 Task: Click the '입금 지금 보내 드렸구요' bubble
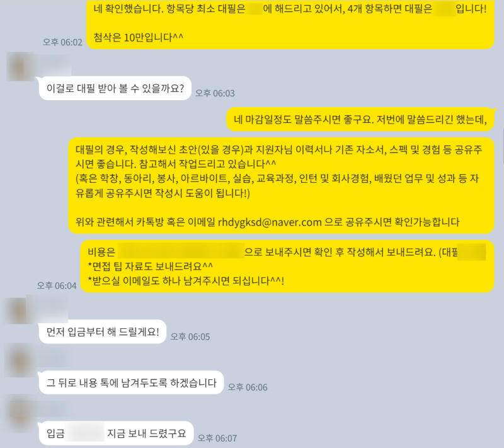[116, 434]
